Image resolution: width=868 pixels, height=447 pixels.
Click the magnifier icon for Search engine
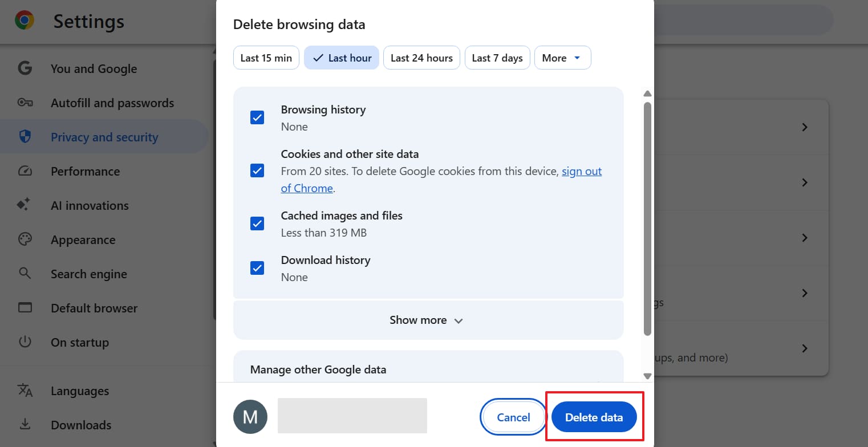pyautogui.click(x=25, y=273)
